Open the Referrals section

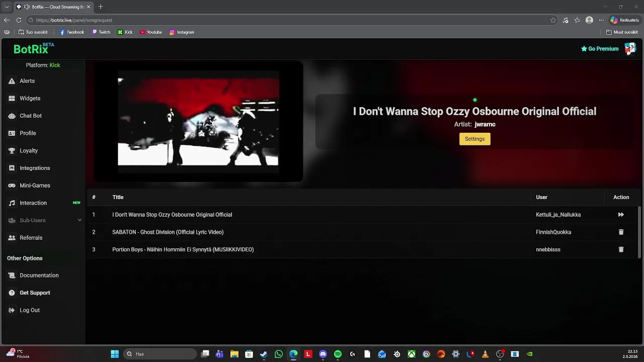tap(31, 238)
